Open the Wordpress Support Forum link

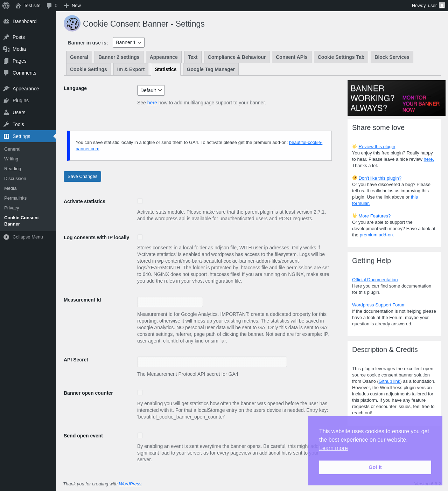click(379, 305)
